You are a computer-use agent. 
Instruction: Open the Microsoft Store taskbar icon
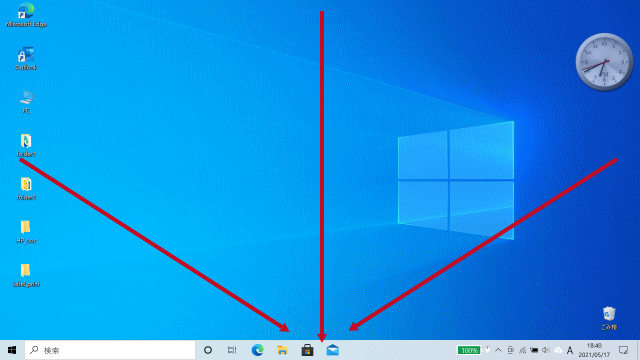pos(307,350)
